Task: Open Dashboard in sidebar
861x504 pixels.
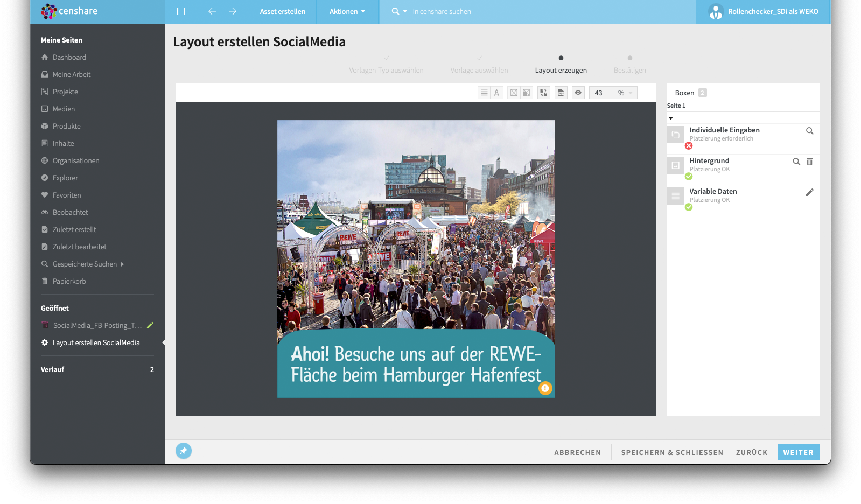Action: 69,57
